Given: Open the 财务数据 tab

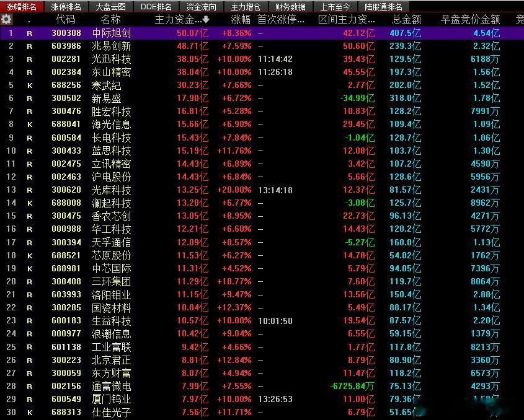Looking at the screenshot, I should [290, 7].
